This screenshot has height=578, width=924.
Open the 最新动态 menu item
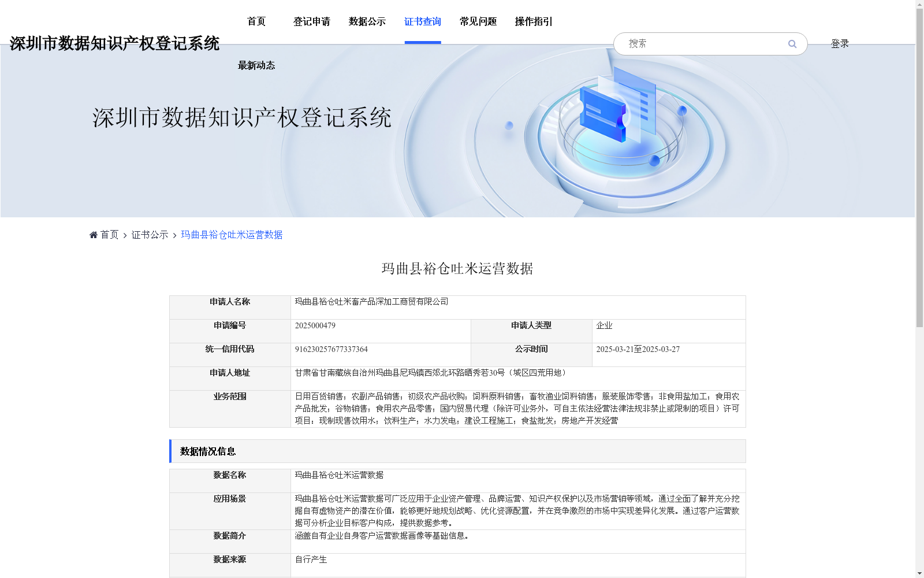(x=256, y=65)
